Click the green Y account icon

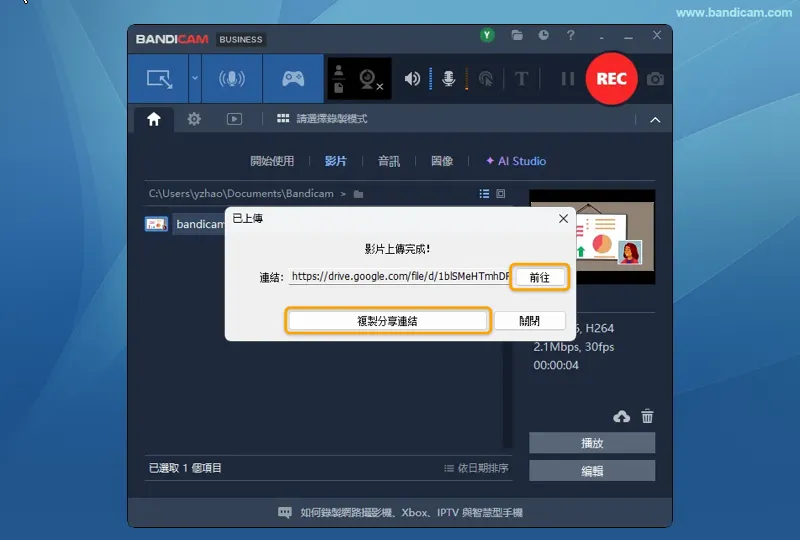coord(487,35)
